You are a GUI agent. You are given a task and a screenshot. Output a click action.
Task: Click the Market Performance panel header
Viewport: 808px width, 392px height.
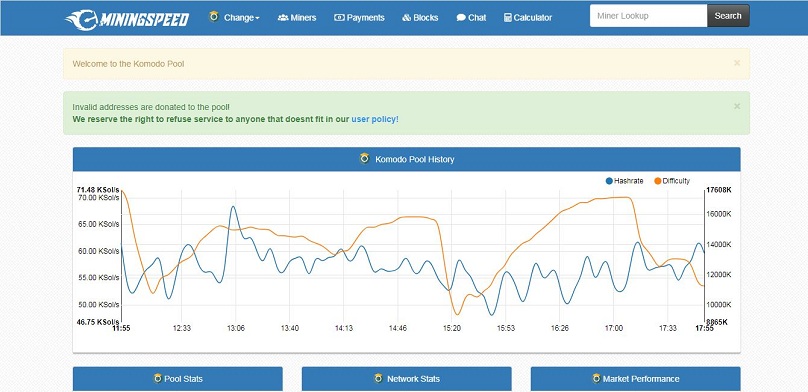pyautogui.click(x=635, y=379)
